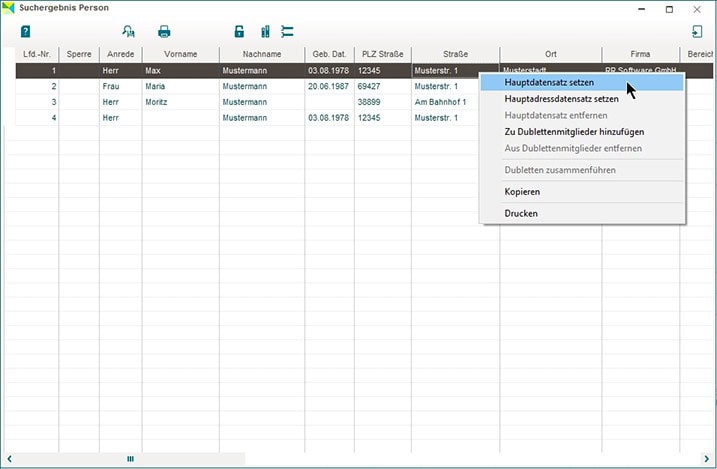The width and height of the screenshot is (717, 469).
Task: Click Herr in Moritz's row
Action: pyautogui.click(x=121, y=102)
